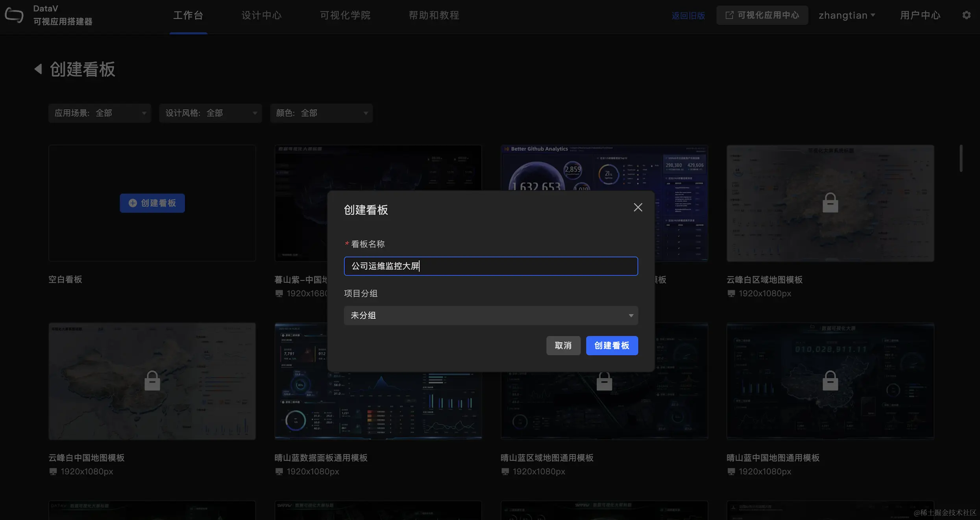The image size is (980, 520).
Task: Click the settings gear icon
Action: 966,15
